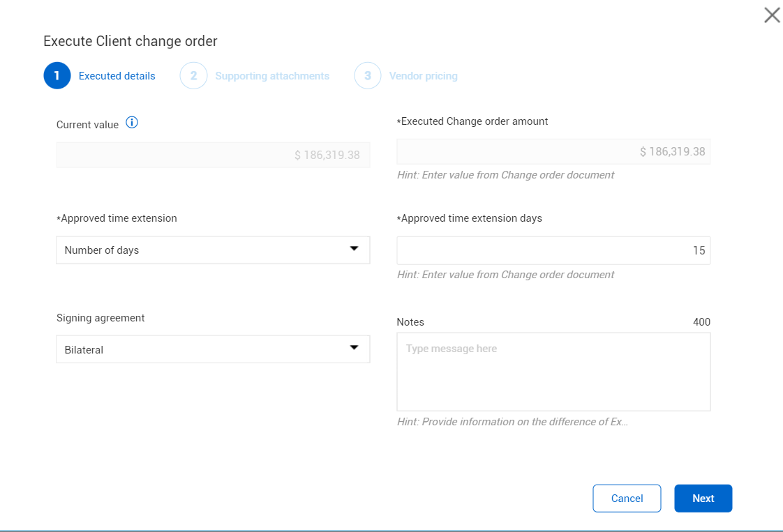The width and height of the screenshot is (783, 532).
Task: Click the arrow on the Bilateral combo box
Action: point(354,348)
